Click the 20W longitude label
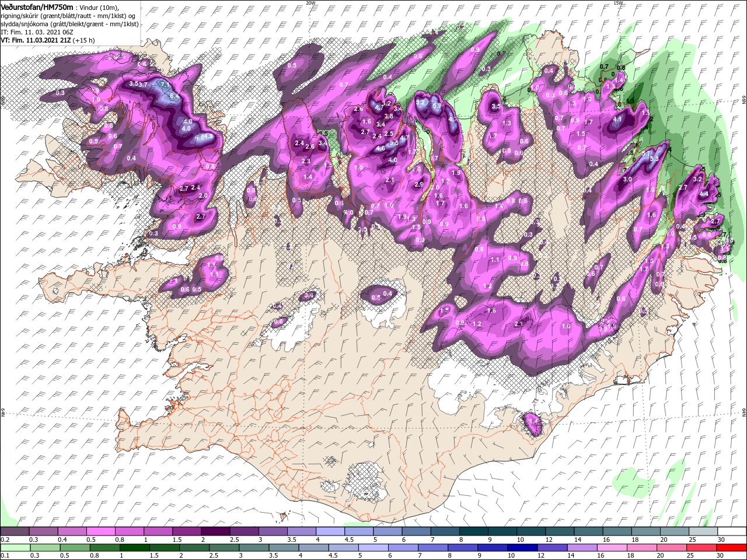 310,3
